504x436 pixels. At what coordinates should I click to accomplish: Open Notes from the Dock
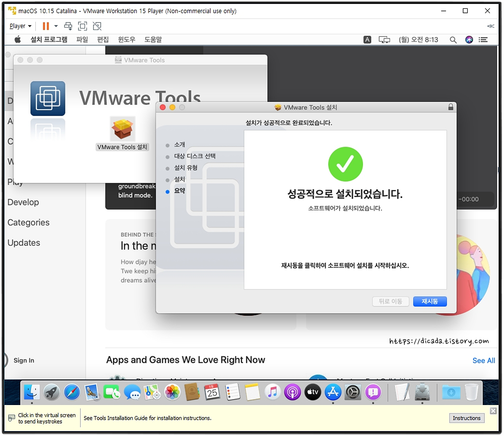click(x=252, y=392)
